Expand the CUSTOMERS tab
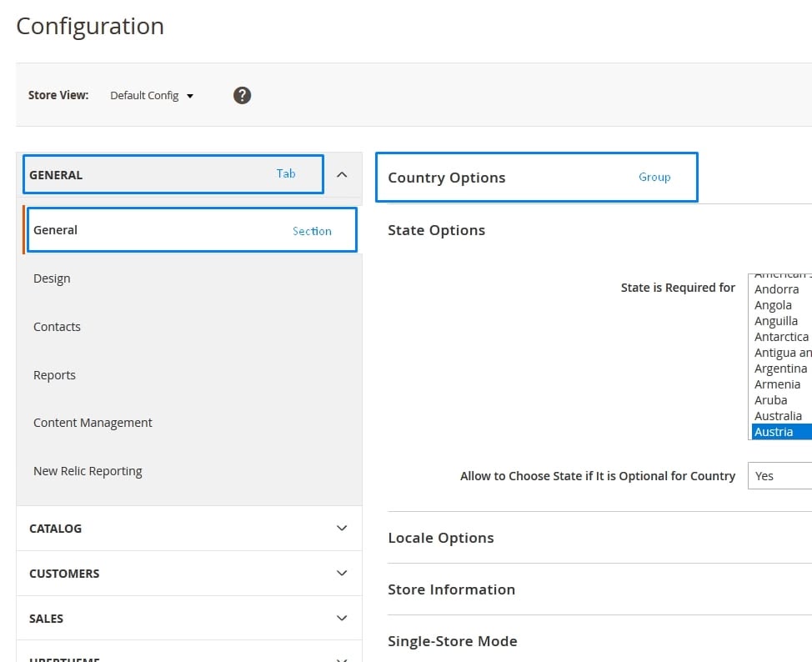 189,574
